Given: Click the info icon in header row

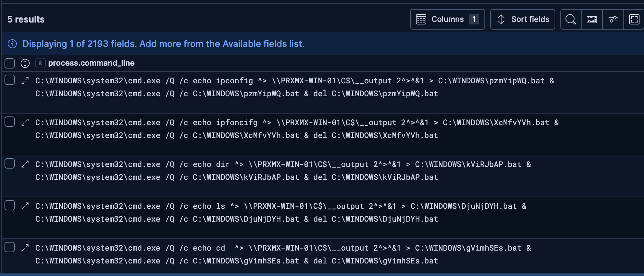Looking at the screenshot, I should (25, 63).
